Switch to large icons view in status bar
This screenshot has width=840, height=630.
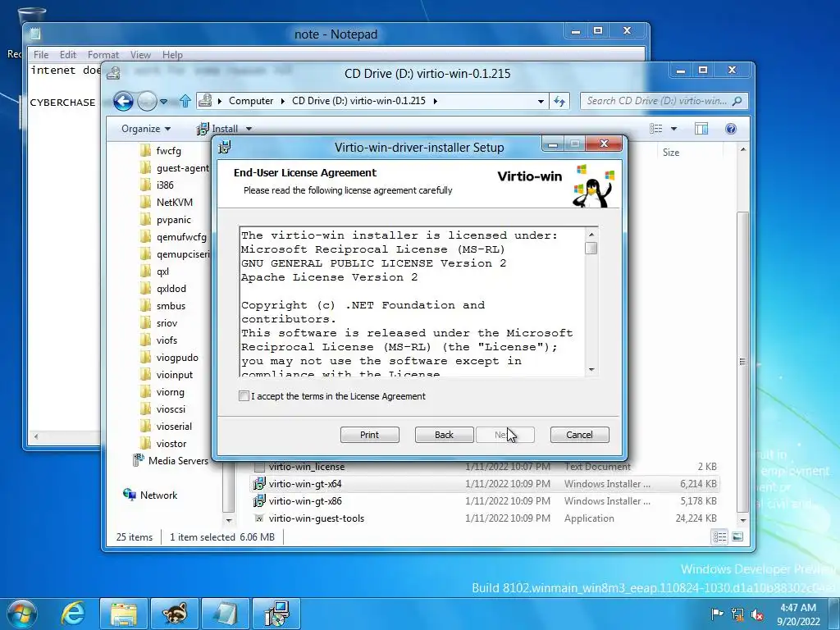(737, 536)
